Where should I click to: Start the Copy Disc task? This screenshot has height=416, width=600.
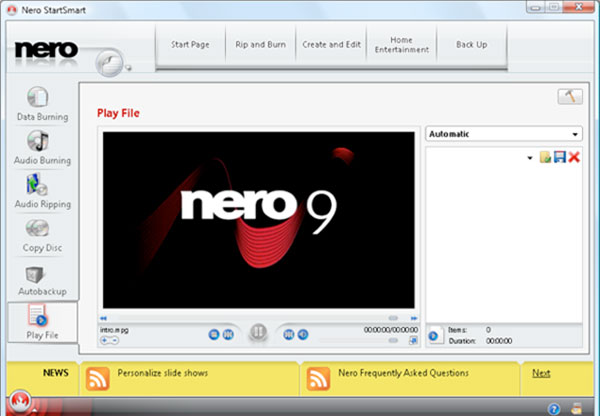42,235
